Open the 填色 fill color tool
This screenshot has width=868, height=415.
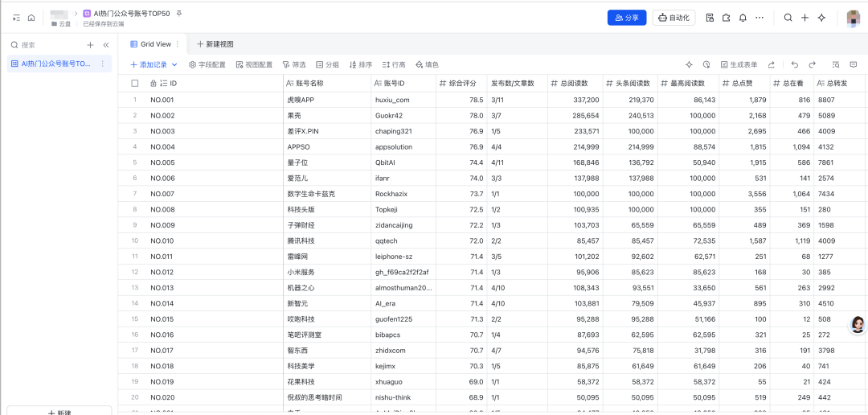click(427, 65)
